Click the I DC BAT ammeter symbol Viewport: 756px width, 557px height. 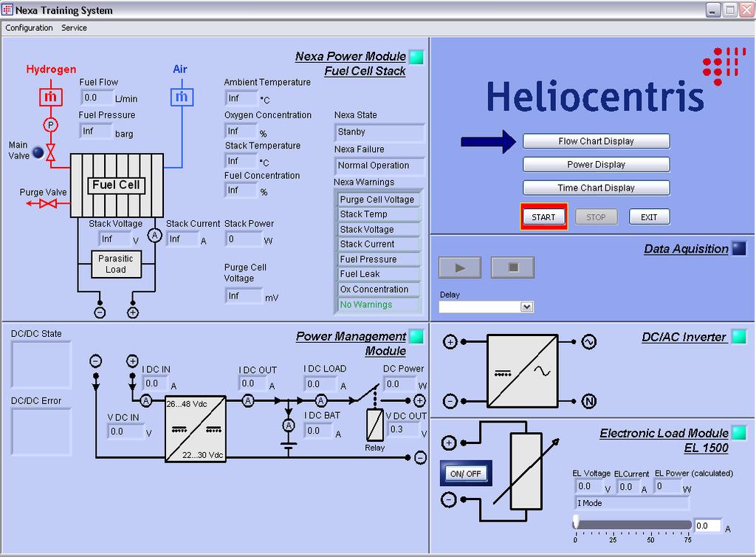[x=289, y=426]
